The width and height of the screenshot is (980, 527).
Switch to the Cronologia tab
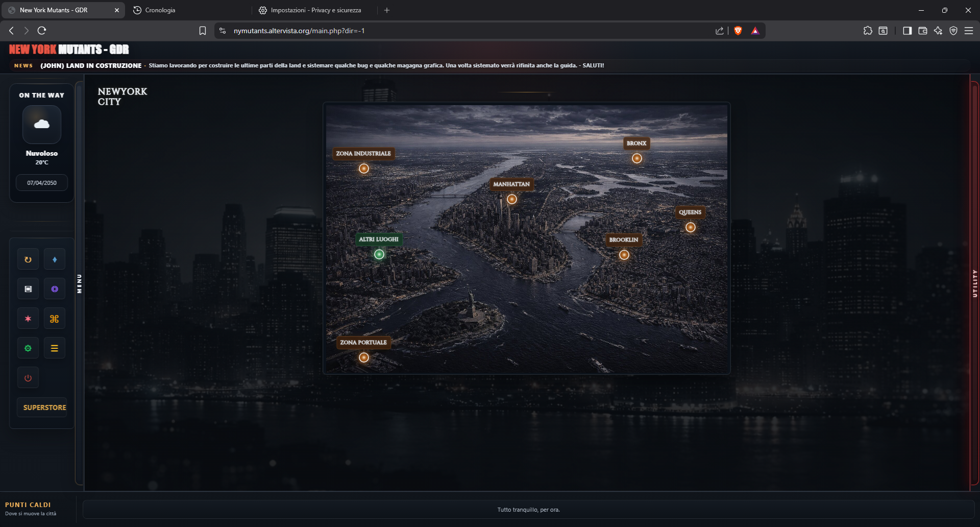160,10
